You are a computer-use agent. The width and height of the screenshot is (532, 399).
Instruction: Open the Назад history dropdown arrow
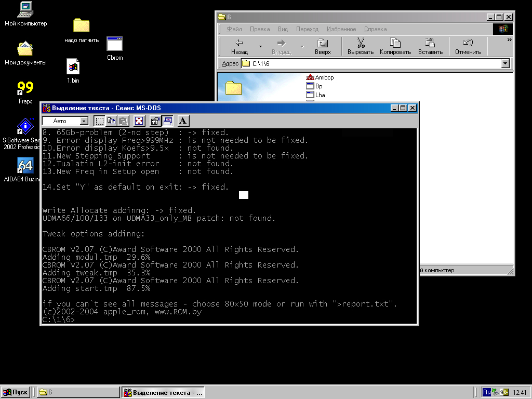[259, 46]
